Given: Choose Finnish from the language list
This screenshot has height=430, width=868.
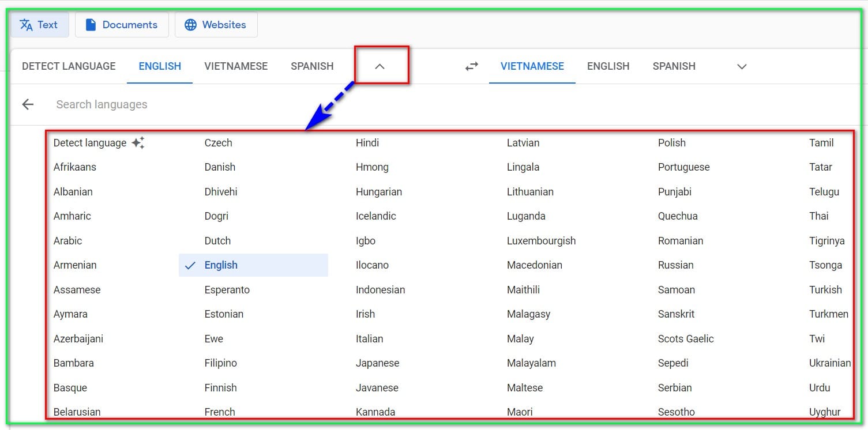Looking at the screenshot, I should click(221, 388).
